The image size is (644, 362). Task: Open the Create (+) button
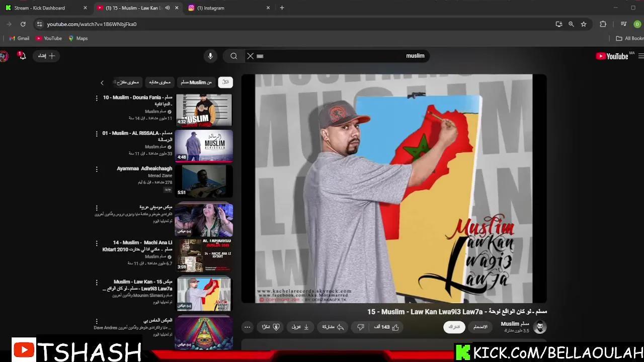coord(46,56)
